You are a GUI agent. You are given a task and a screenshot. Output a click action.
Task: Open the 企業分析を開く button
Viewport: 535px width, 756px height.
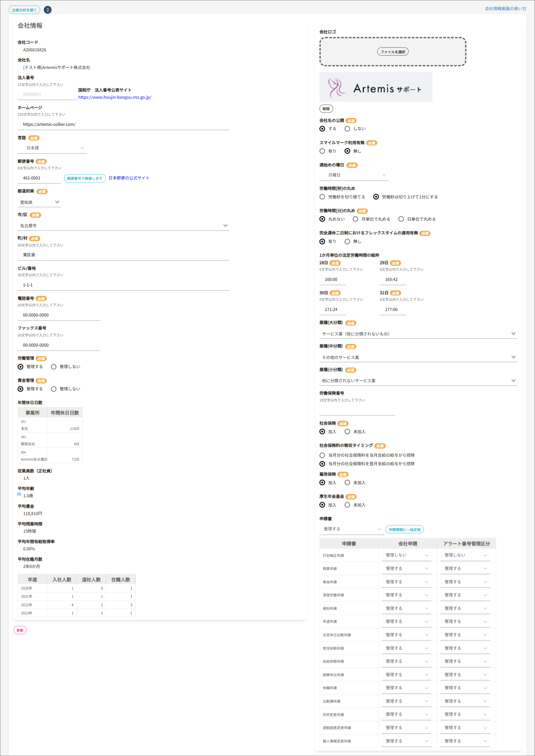pos(24,10)
